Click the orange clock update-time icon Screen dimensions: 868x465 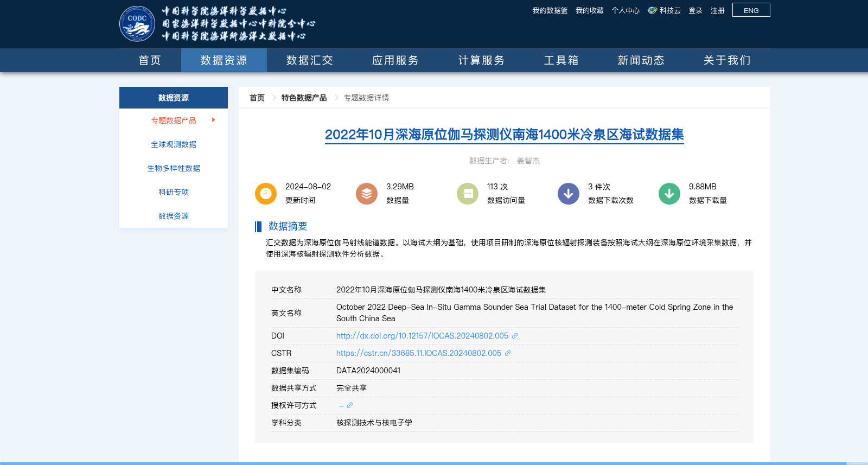click(266, 194)
